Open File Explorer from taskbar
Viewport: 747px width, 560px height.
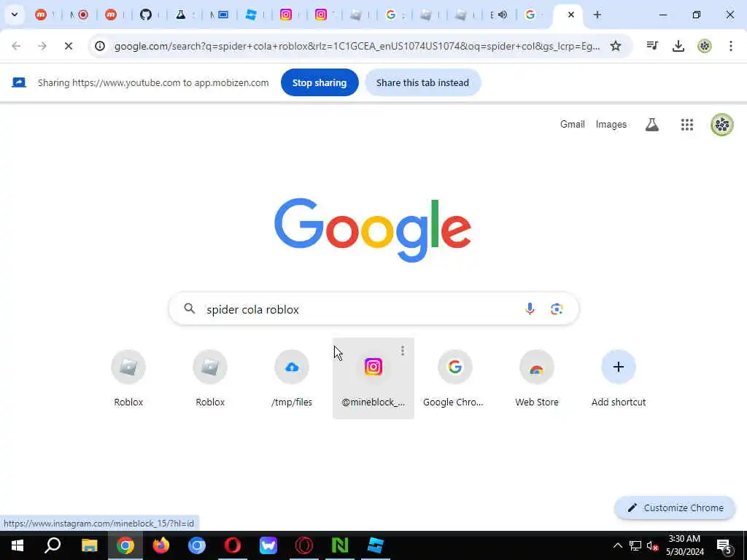click(89, 545)
